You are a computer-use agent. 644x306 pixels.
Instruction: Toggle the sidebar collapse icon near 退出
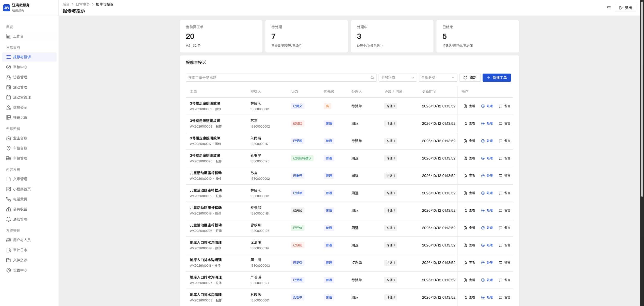[609, 8]
